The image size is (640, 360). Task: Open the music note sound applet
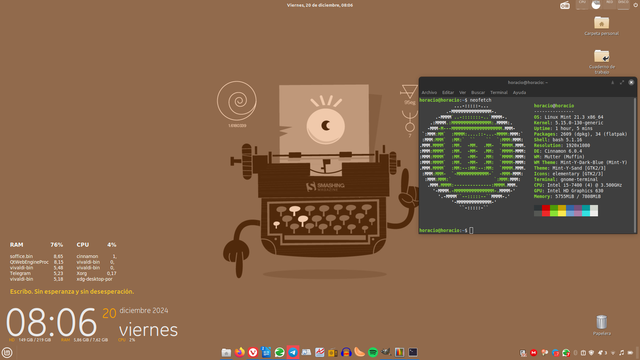tap(622, 353)
